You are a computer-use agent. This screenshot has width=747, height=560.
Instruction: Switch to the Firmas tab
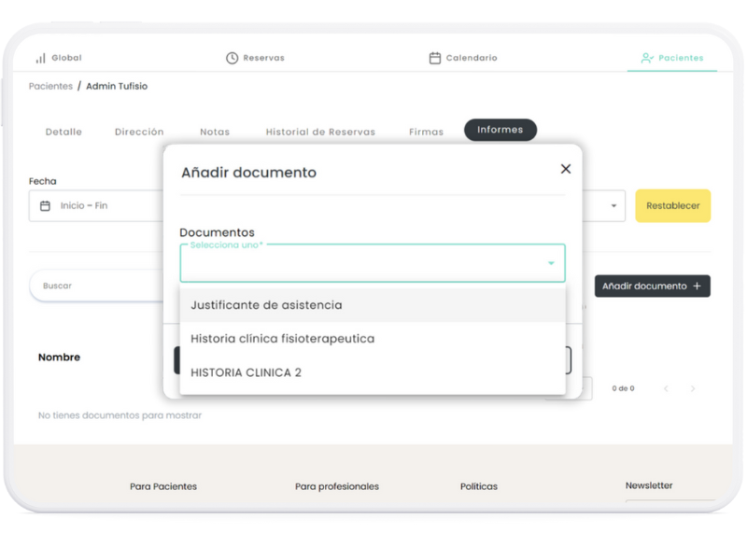pyautogui.click(x=427, y=132)
